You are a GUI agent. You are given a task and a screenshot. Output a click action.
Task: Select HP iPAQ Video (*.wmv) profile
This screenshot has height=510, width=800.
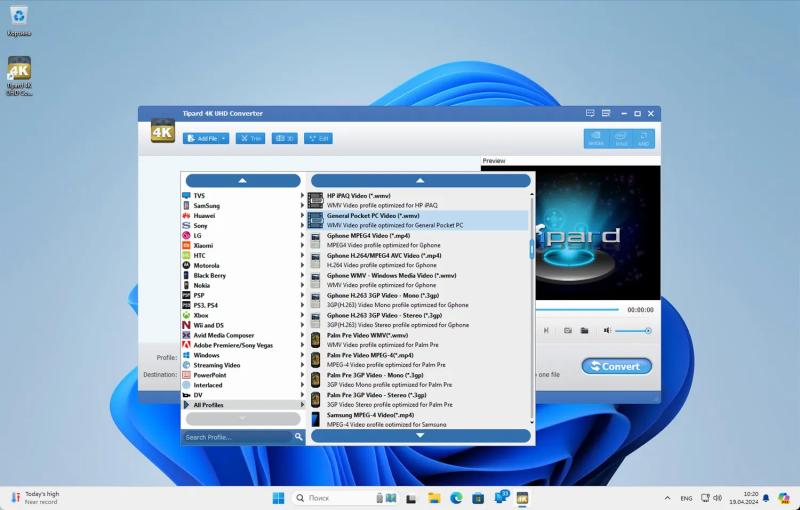(417, 200)
